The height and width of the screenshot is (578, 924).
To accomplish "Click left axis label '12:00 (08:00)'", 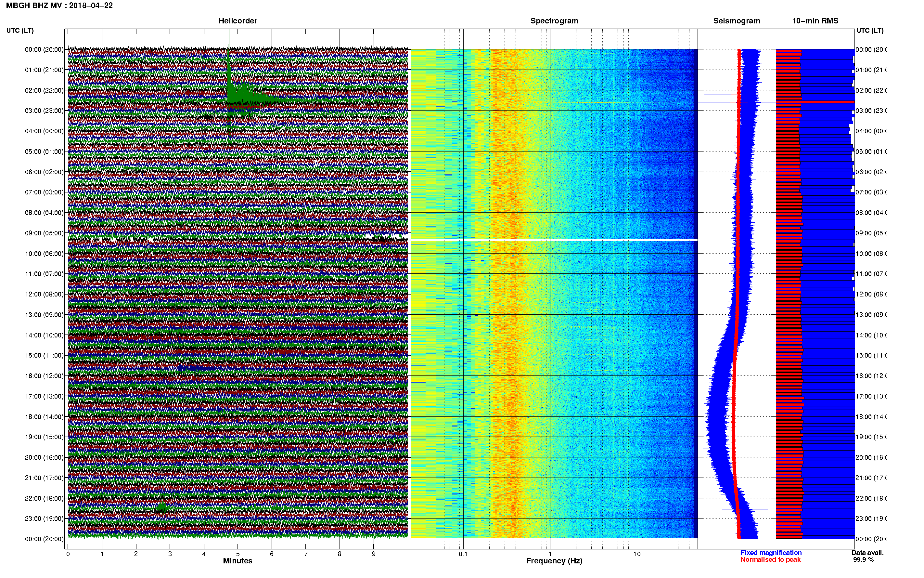I will coord(44,294).
